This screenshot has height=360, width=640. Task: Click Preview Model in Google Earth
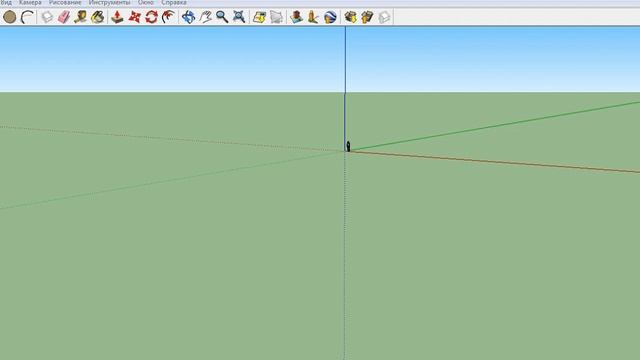330,17
